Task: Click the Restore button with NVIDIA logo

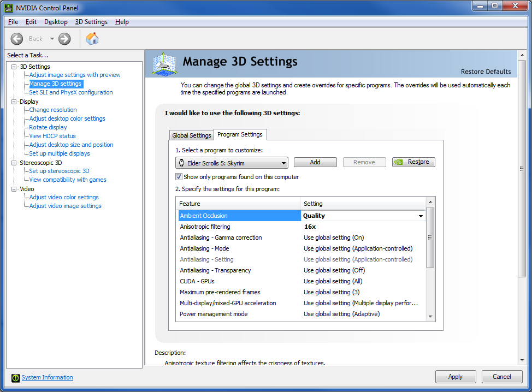Action: coord(413,162)
